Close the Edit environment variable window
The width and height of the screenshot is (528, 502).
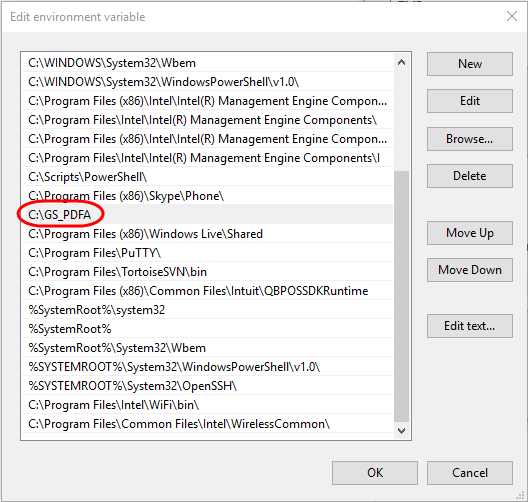point(512,16)
